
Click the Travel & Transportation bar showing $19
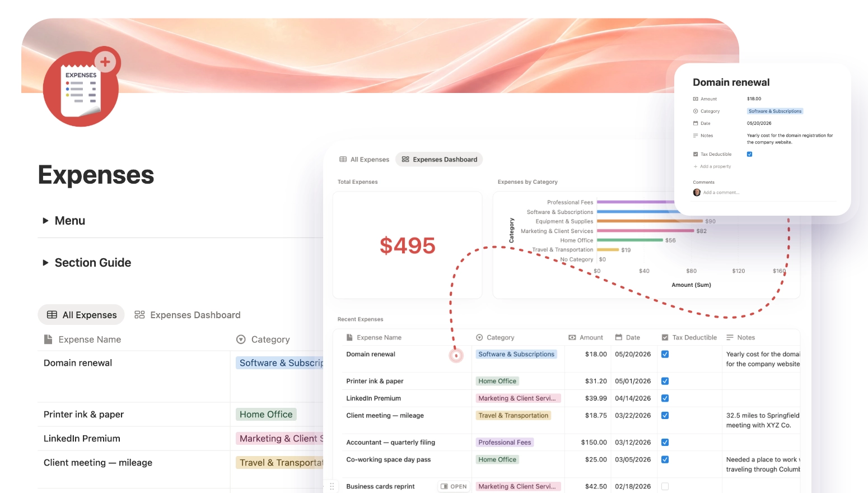tap(608, 250)
